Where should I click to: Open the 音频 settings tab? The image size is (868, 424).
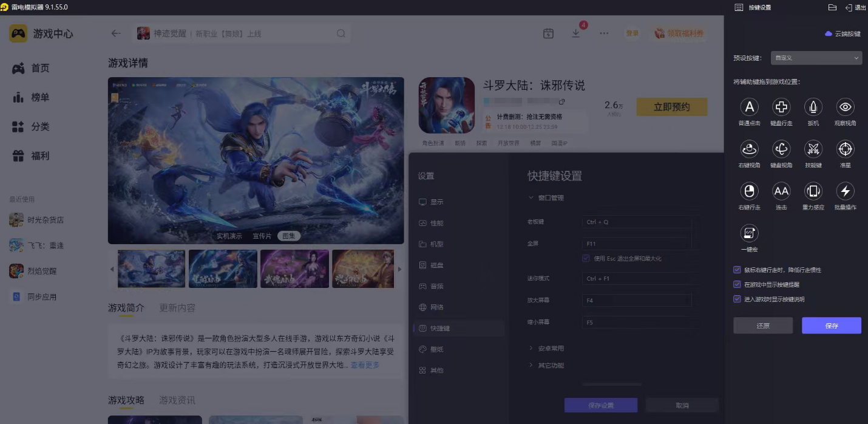(458, 286)
